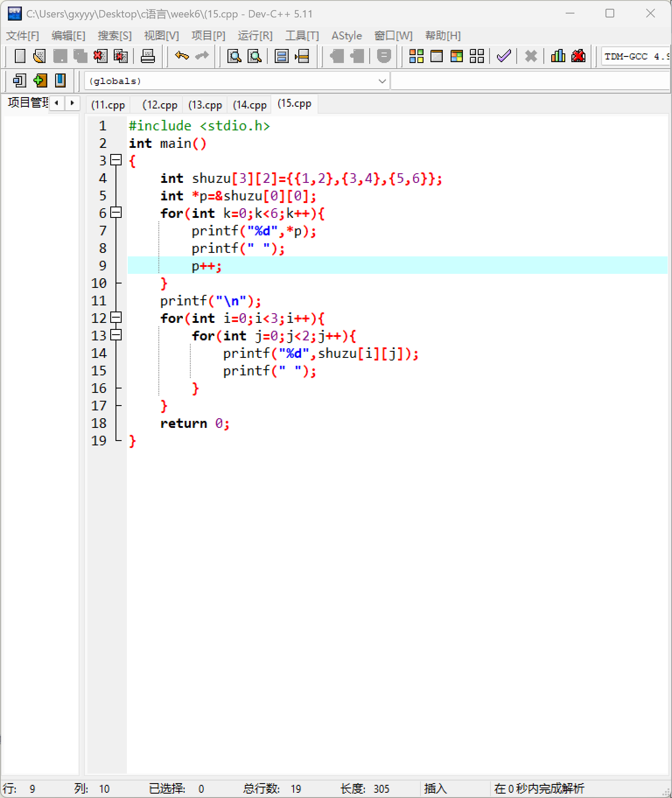Switch to the (12.cpp tab

point(160,105)
